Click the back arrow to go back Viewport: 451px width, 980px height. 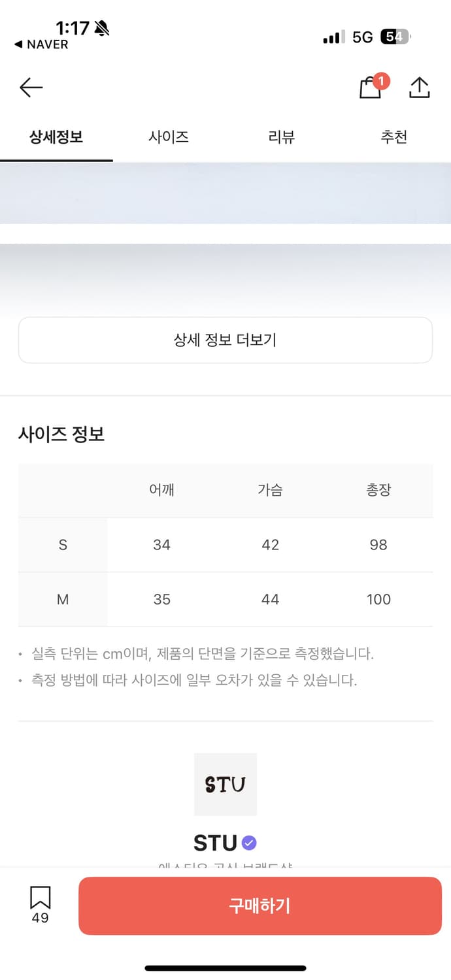click(31, 87)
